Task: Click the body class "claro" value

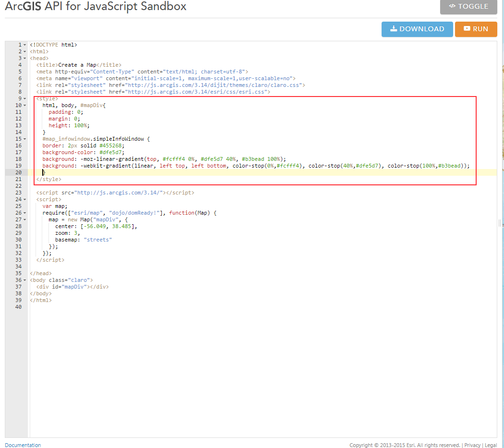Action: click(79, 280)
